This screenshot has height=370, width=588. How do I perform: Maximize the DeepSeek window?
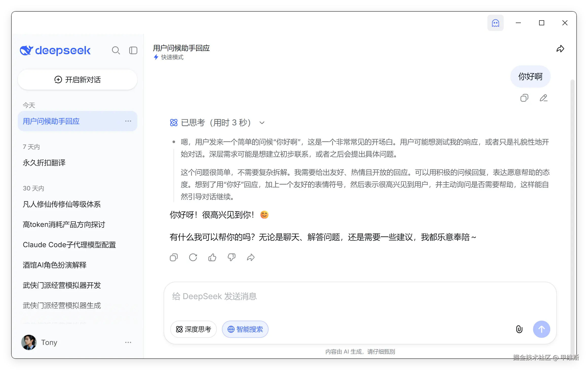pos(542,23)
